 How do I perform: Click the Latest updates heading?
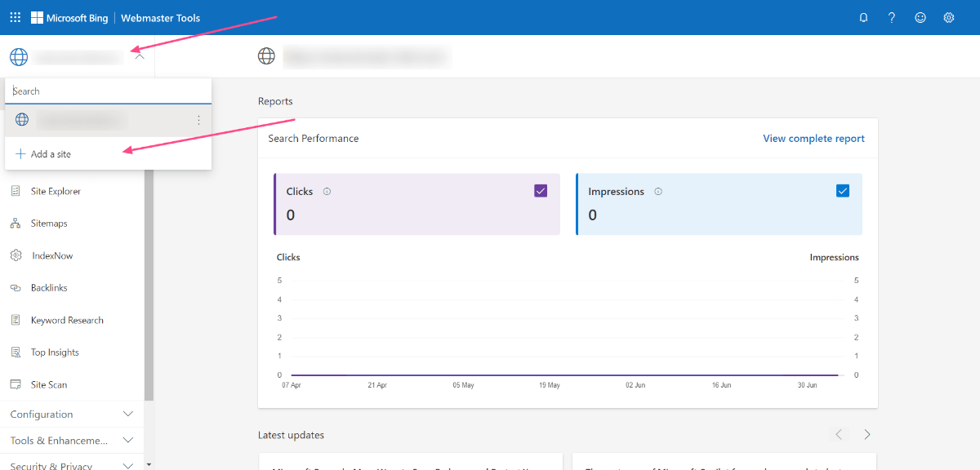coord(291,435)
